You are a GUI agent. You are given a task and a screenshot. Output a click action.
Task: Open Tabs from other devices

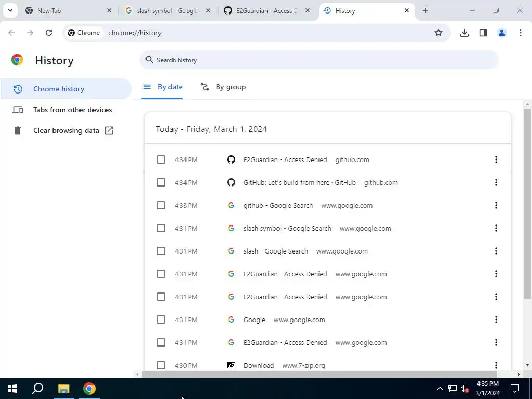pyautogui.click(x=66, y=110)
